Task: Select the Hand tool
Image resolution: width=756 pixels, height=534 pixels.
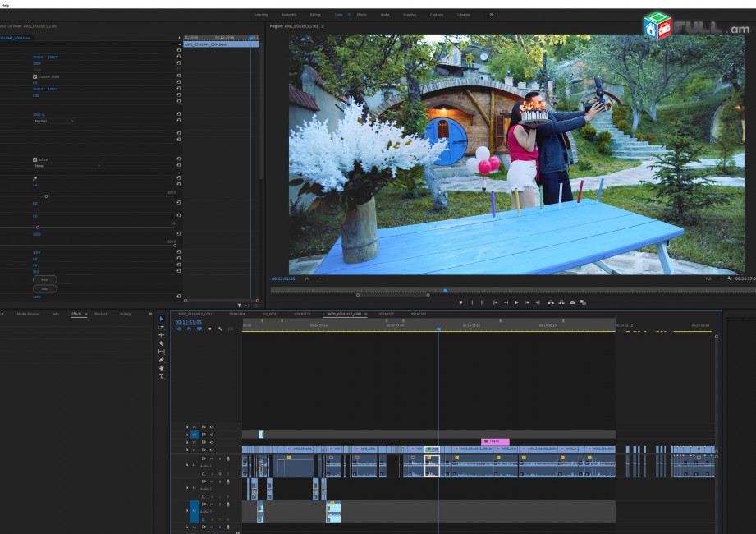Action: coord(162,368)
